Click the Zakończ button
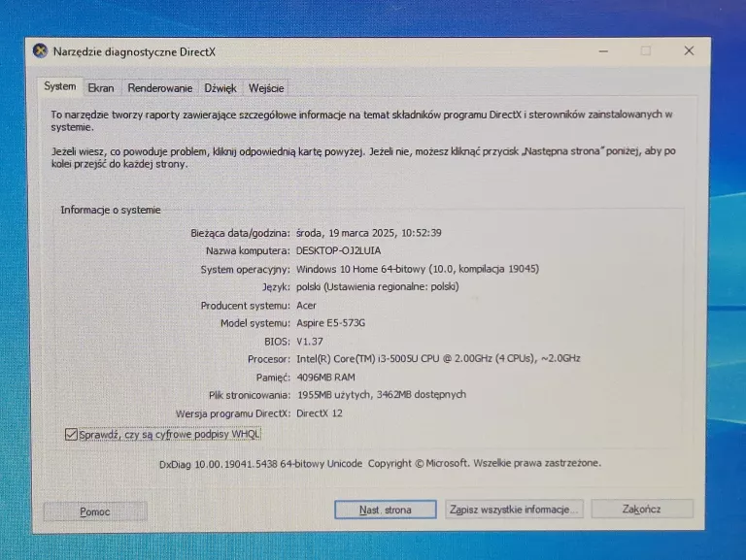This screenshot has height=560, width=746. tap(642, 509)
